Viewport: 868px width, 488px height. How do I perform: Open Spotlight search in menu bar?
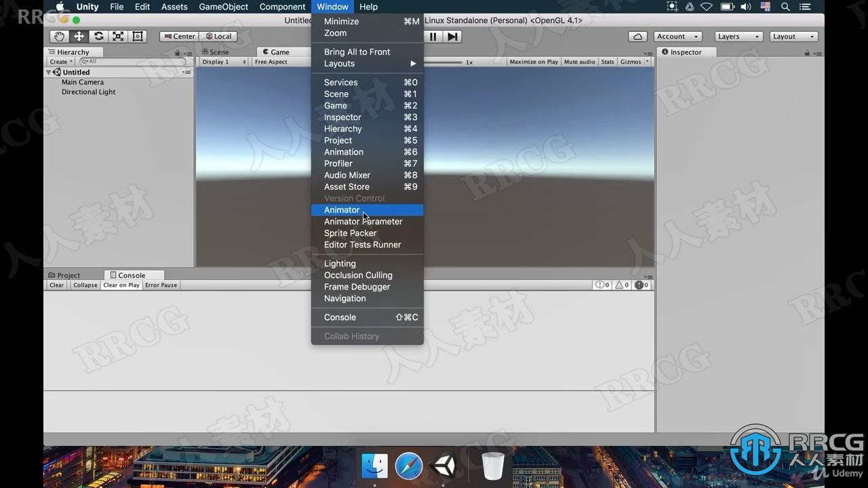pyautogui.click(x=785, y=7)
